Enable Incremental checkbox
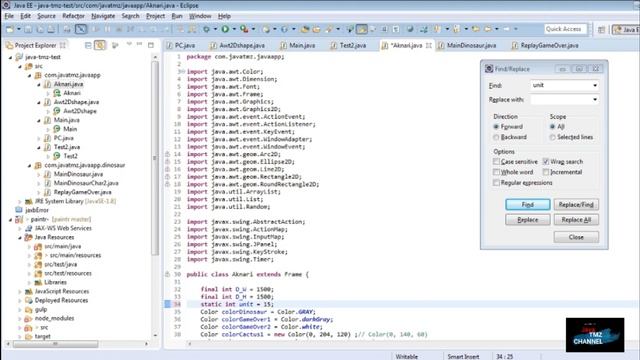640x360 pixels. coord(546,172)
